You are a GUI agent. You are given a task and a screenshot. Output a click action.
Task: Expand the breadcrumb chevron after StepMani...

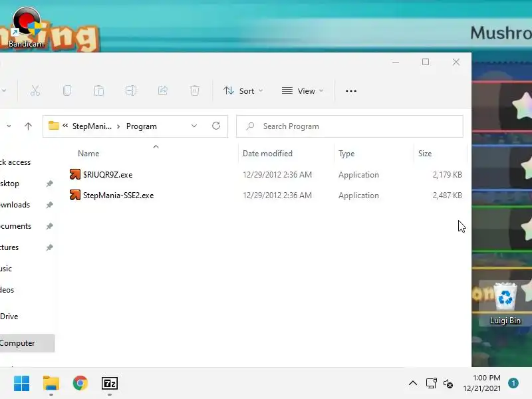click(118, 126)
